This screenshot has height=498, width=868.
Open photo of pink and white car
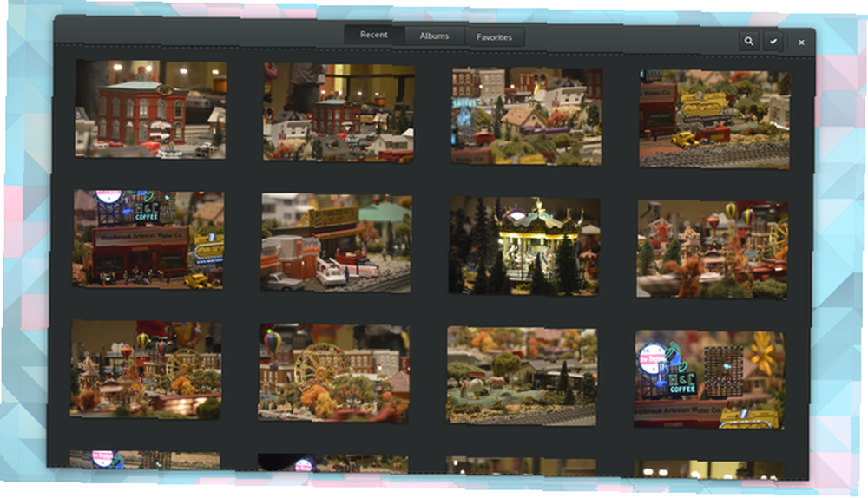(x=337, y=242)
